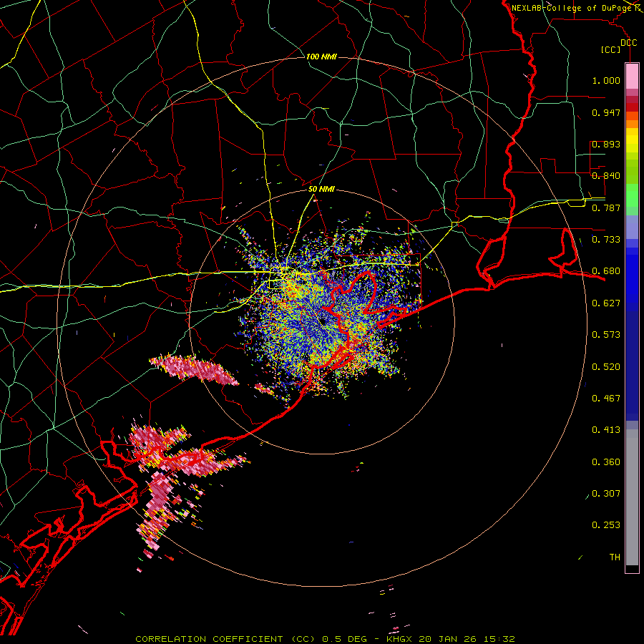644x644 pixels.
Task: Click the 0.947 scale value
Action: pyautogui.click(x=606, y=112)
